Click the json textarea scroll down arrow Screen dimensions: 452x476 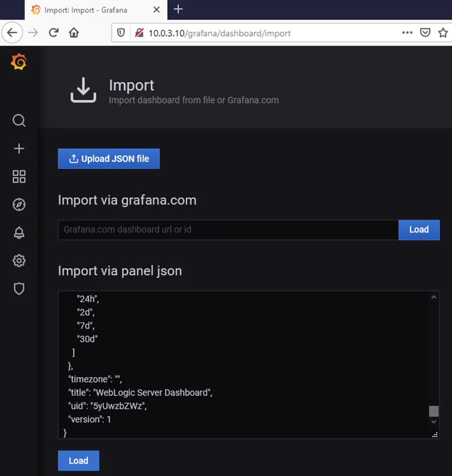[434, 422]
